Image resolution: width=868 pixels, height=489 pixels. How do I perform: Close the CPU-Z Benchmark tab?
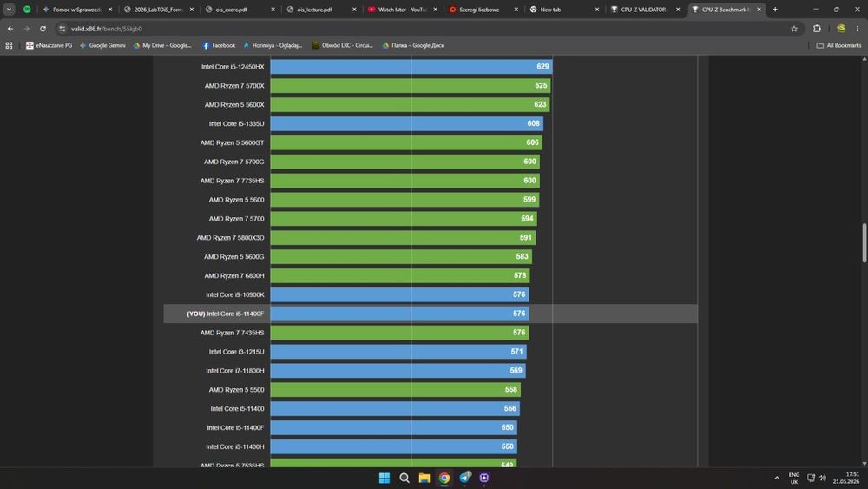click(759, 10)
